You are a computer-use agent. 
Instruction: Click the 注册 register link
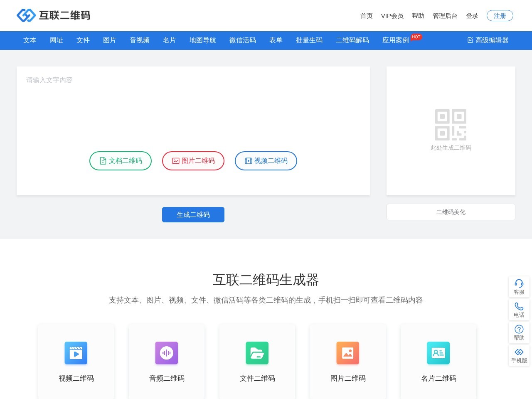pyautogui.click(x=500, y=15)
